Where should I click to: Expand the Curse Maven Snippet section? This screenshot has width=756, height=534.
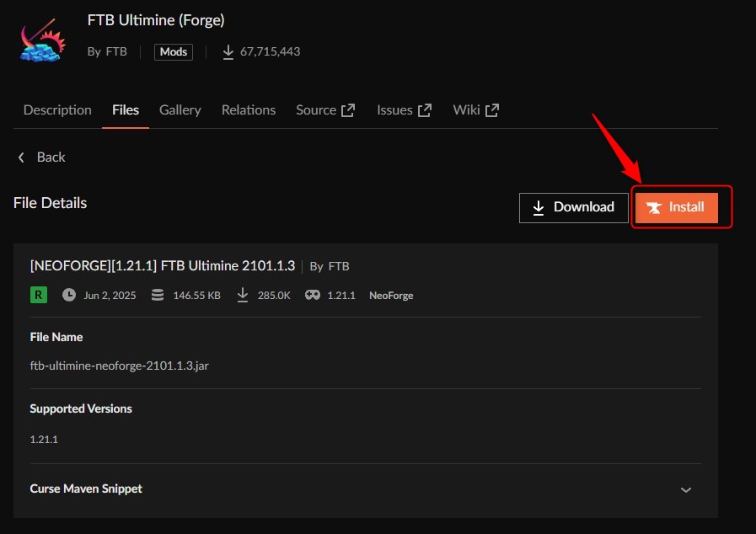366,489
